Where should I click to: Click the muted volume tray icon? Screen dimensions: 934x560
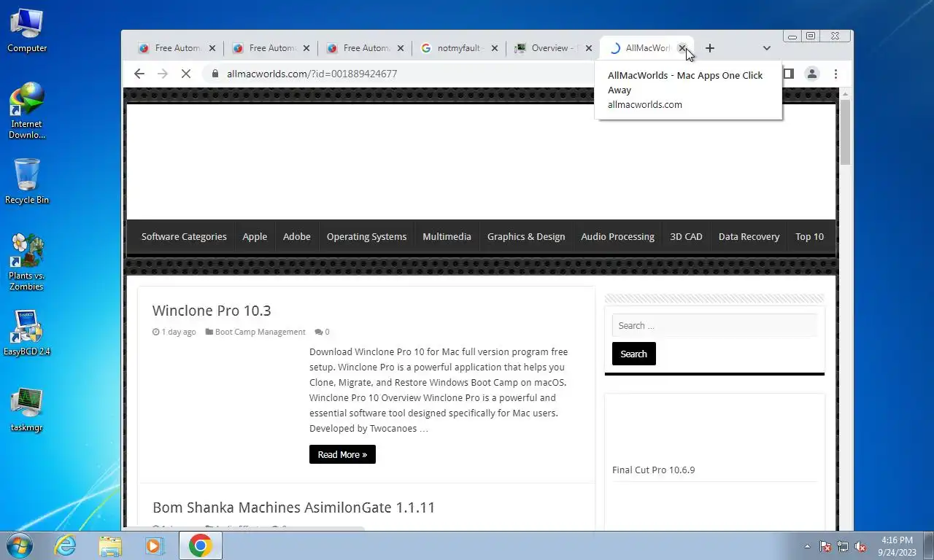(x=860, y=546)
